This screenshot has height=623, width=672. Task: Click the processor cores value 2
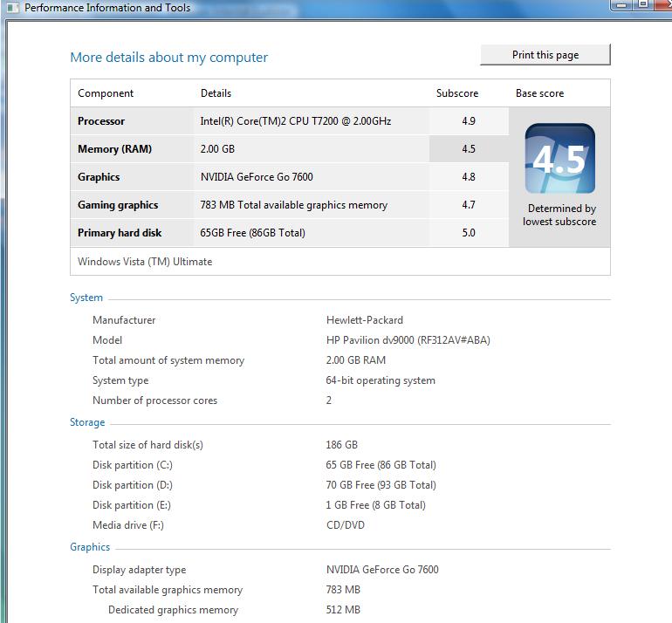pos(329,400)
